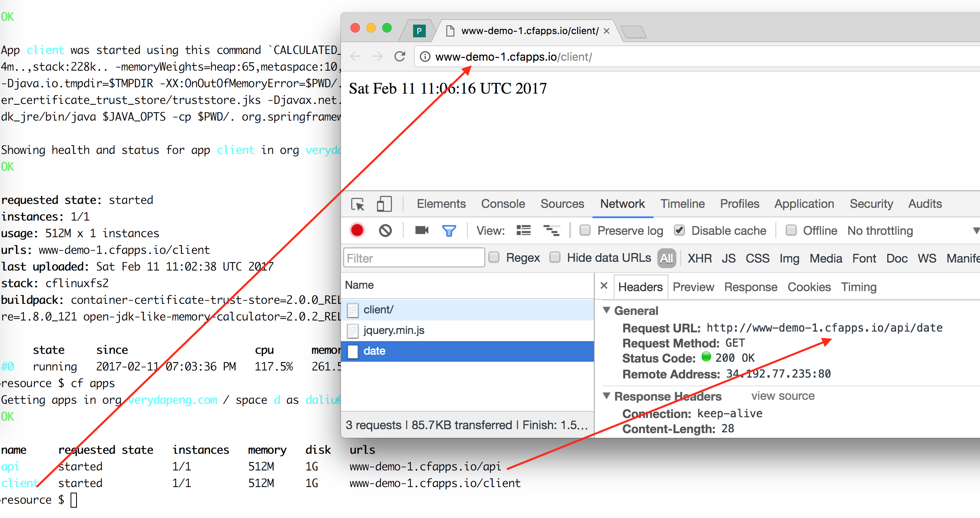Select the inspect element cursor icon
Screen dimensions: 980x518
pos(358,204)
